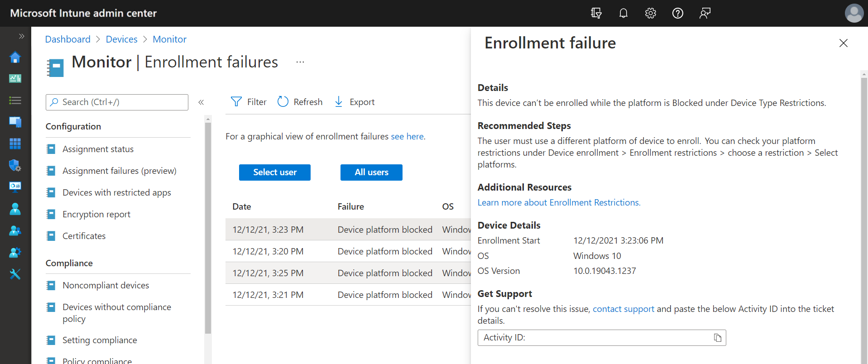Collapse the Monitor menu pane
The height and width of the screenshot is (364, 868).
201,102
